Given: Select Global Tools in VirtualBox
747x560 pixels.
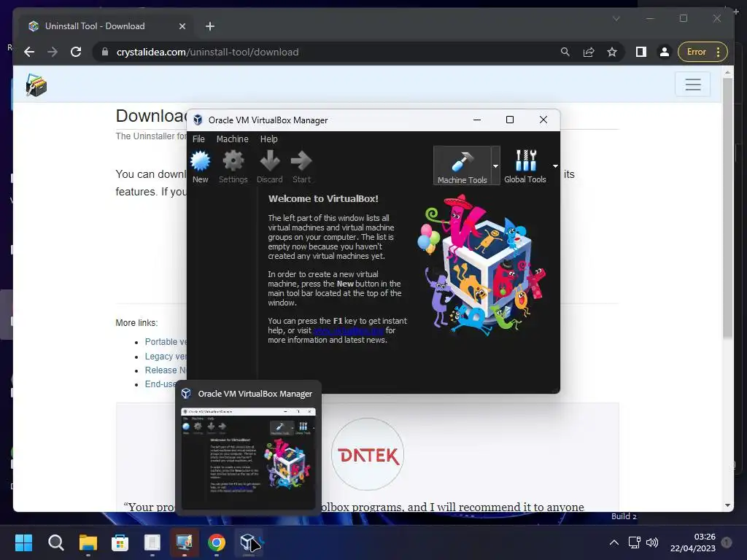Looking at the screenshot, I should (x=525, y=166).
